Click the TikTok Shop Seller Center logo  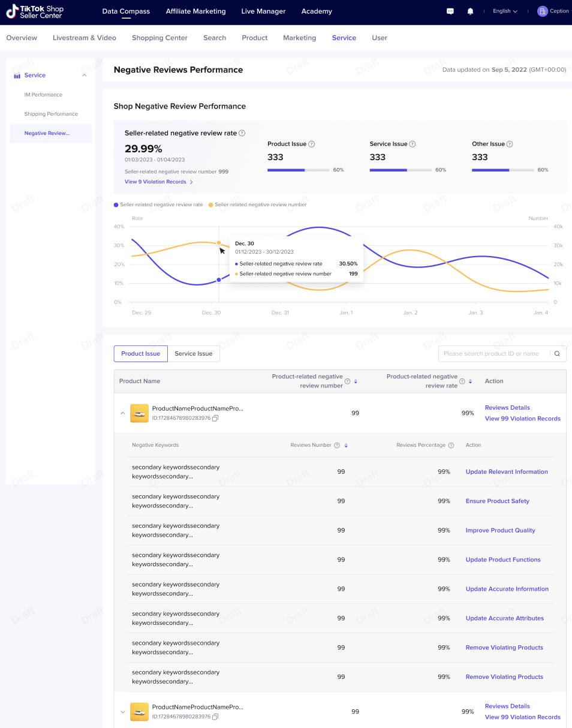pyautogui.click(x=35, y=12)
